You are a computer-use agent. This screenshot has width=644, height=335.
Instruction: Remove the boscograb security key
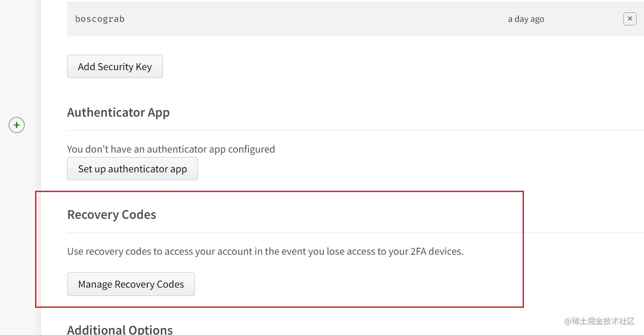630,19
